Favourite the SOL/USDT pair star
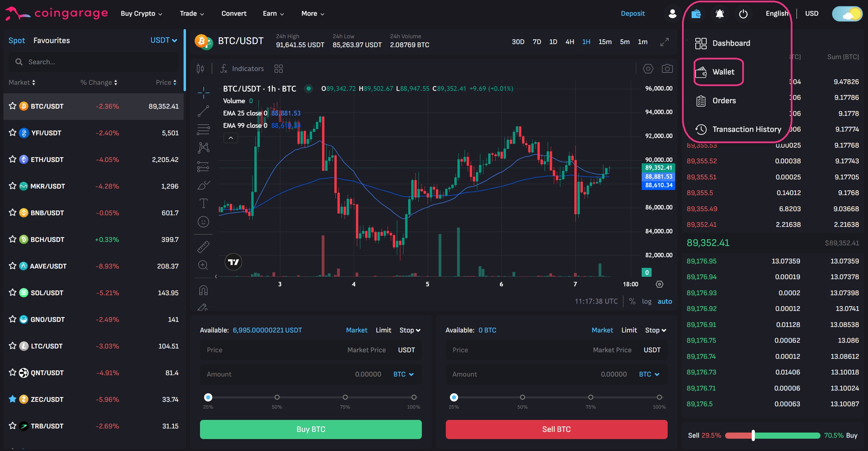 tap(13, 292)
